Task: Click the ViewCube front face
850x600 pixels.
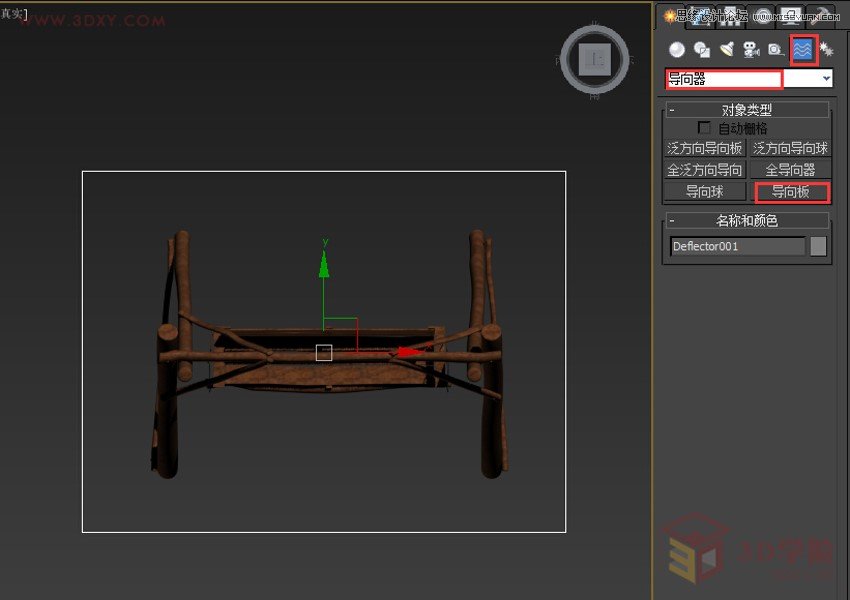Action: (x=595, y=60)
